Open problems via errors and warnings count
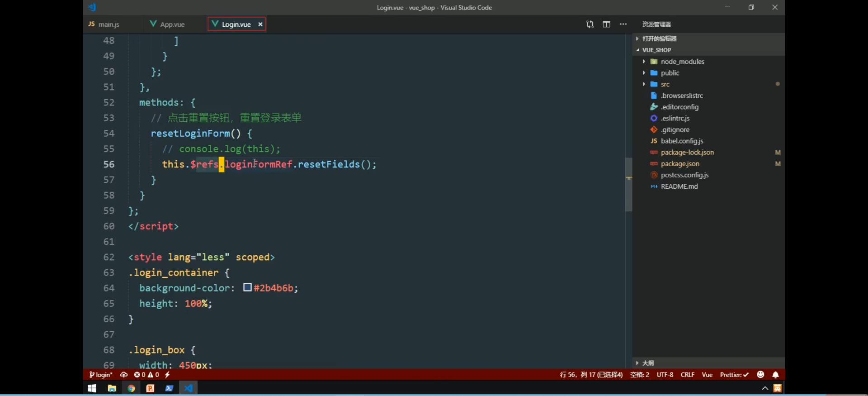Viewport: 868px width, 396px height. tap(146, 375)
